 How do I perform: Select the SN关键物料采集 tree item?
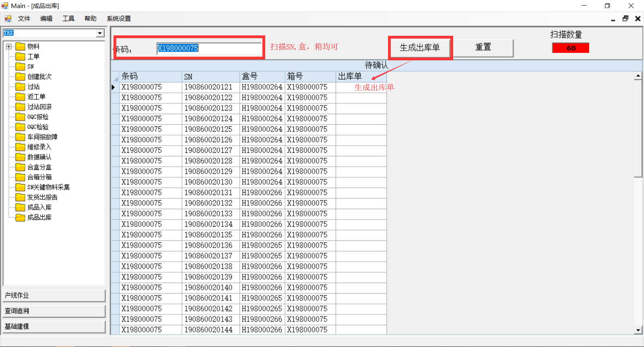48,187
